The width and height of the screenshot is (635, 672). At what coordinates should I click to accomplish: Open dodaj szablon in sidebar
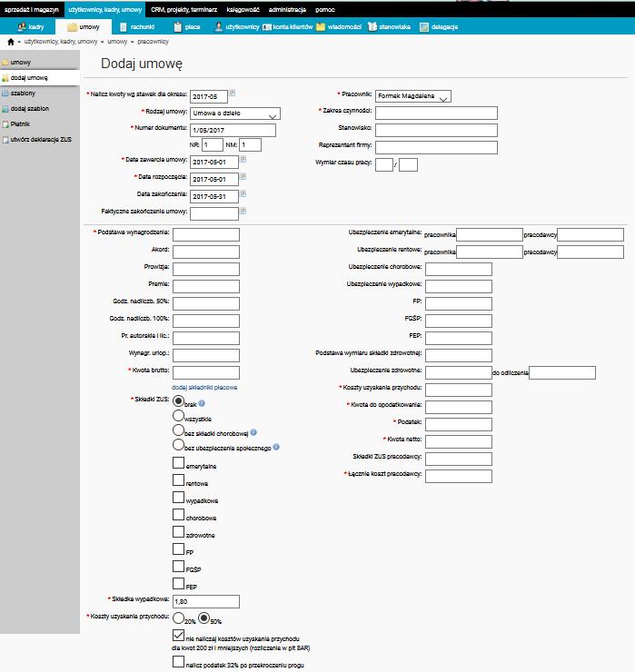tap(40, 109)
